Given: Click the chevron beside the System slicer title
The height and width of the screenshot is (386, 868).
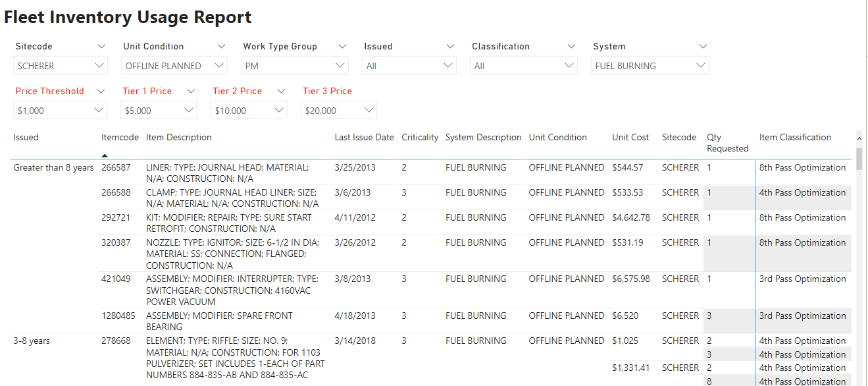Looking at the screenshot, I should pyautogui.click(x=703, y=46).
